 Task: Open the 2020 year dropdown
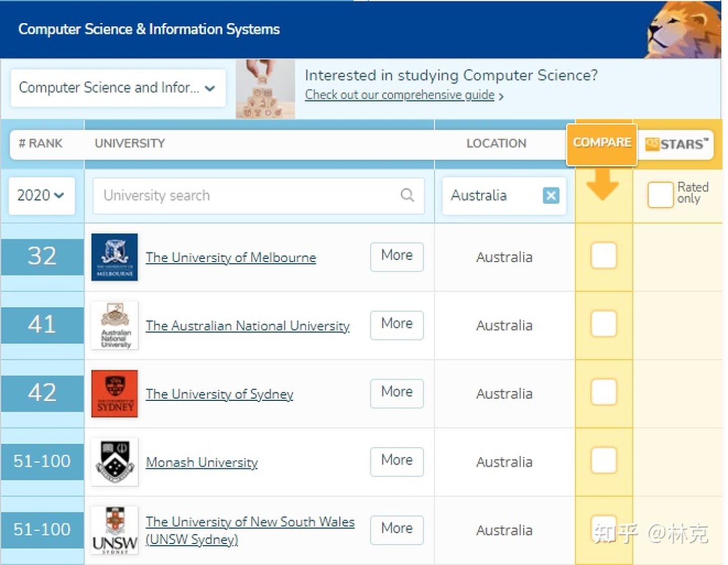click(x=41, y=195)
